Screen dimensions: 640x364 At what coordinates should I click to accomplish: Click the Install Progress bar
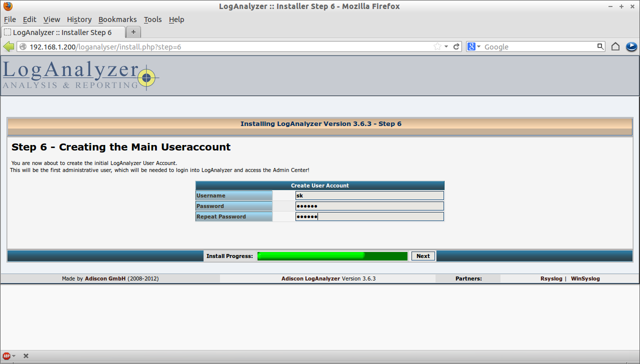pyautogui.click(x=332, y=256)
